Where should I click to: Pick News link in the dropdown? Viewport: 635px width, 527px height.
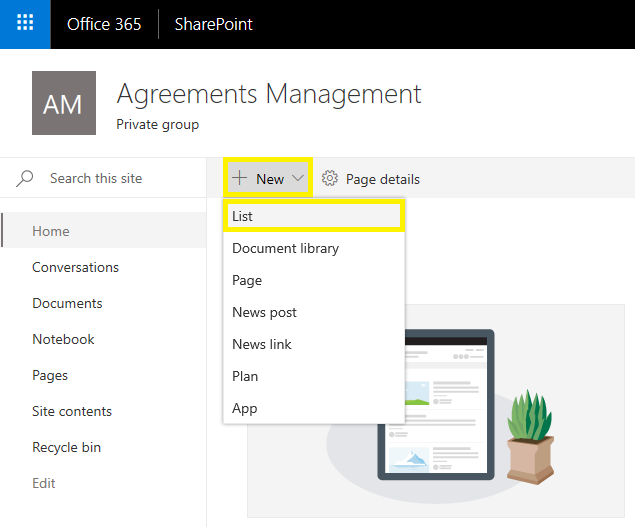[x=262, y=344]
